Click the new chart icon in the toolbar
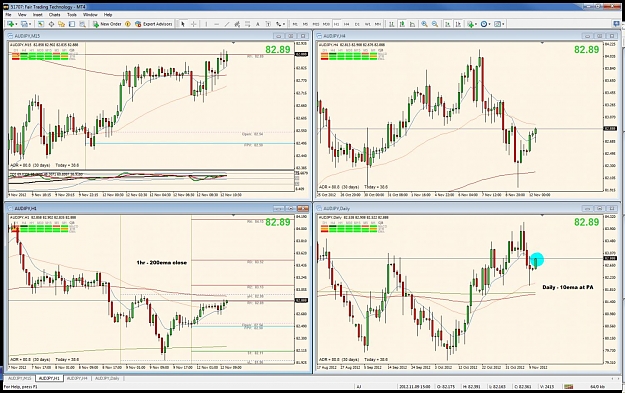This screenshot has width=625, height=393. click(10, 24)
